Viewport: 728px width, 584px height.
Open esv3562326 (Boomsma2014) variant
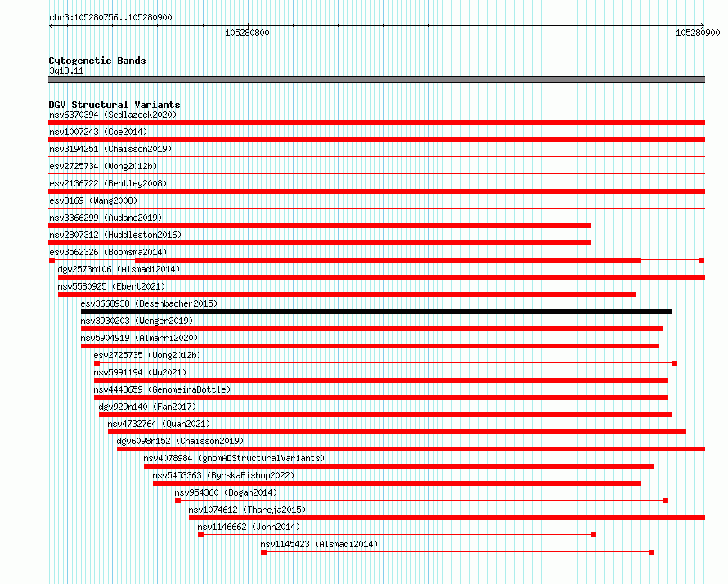pos(108,252)
